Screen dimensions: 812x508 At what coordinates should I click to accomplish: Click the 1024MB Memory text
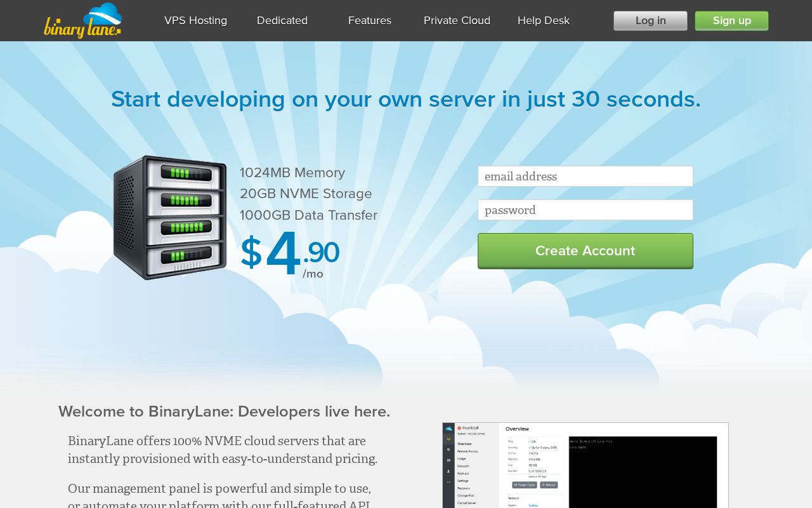292,173
